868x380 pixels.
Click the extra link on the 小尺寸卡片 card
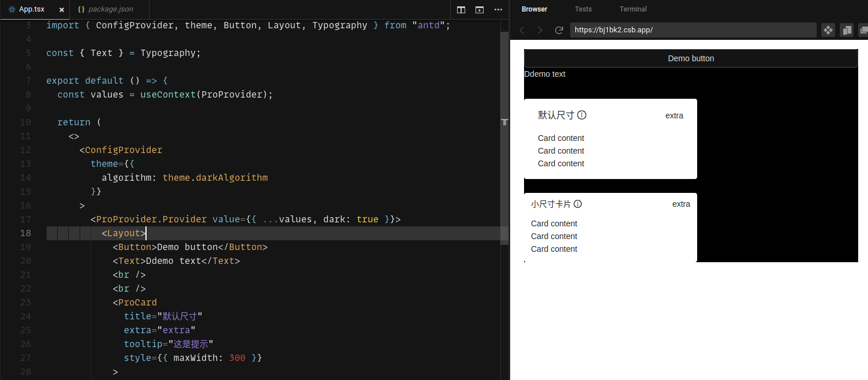click(681, 204)
